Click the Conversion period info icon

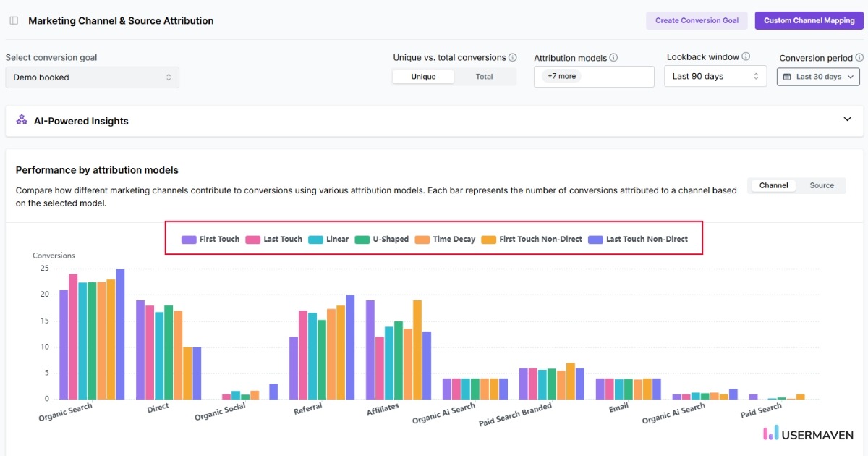[x=859, y=57]
